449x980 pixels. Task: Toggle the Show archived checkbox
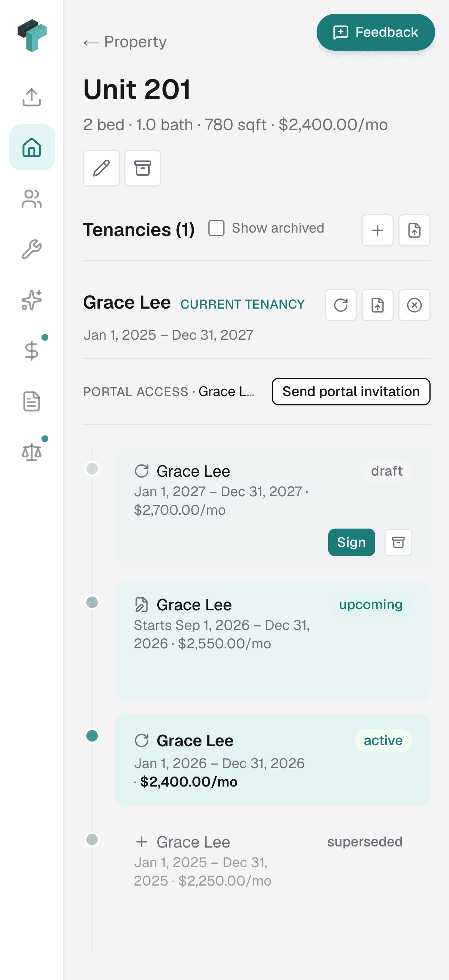[216, 228]
